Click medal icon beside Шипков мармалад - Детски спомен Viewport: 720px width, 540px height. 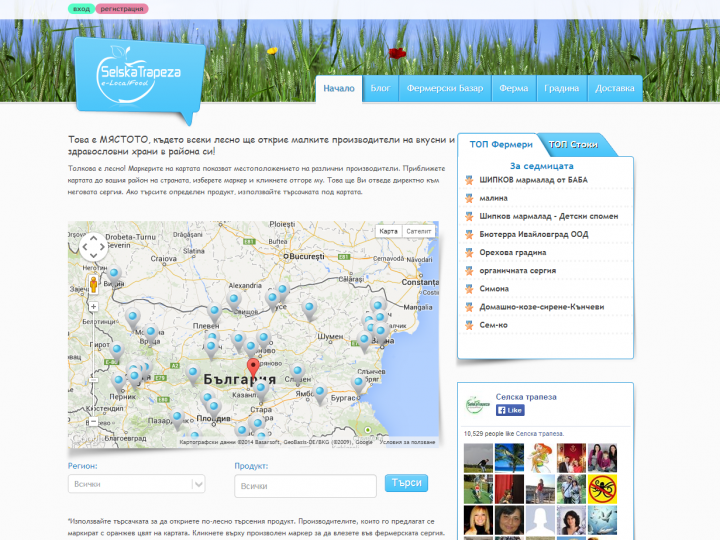pyautogui.click(x=469, y=216)
